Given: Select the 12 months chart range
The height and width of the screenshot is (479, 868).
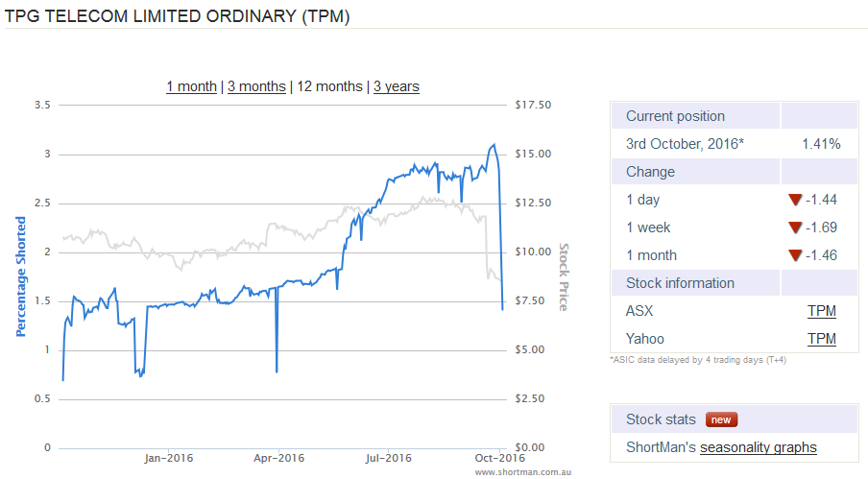Looking at the screenshot, I should coord(329,86).
